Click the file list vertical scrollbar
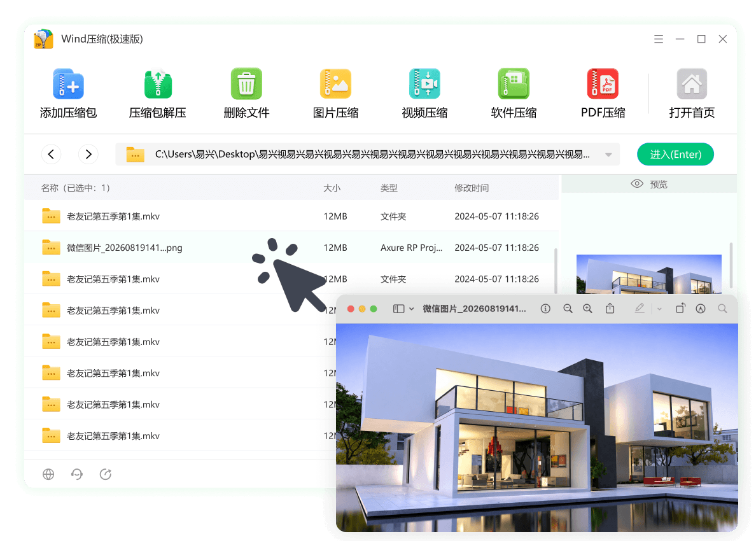This screenshot has width=756, height=541. 556,270
